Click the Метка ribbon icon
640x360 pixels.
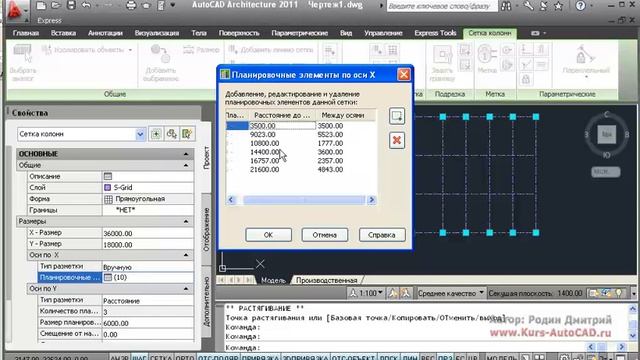point(487,54)
